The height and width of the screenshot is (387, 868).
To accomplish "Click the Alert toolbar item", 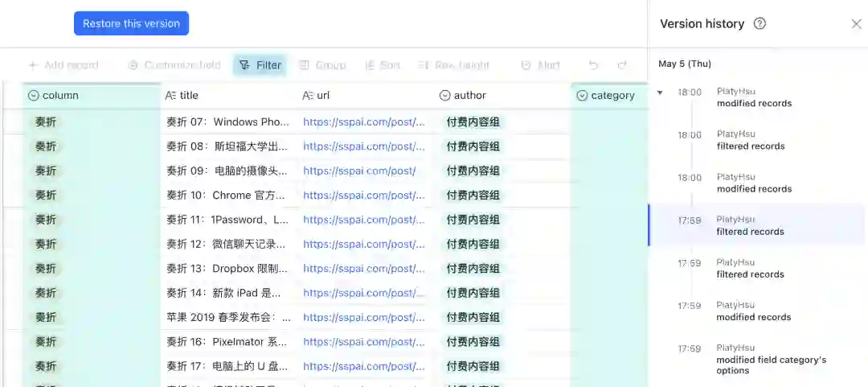I will [x=540, y=65].
